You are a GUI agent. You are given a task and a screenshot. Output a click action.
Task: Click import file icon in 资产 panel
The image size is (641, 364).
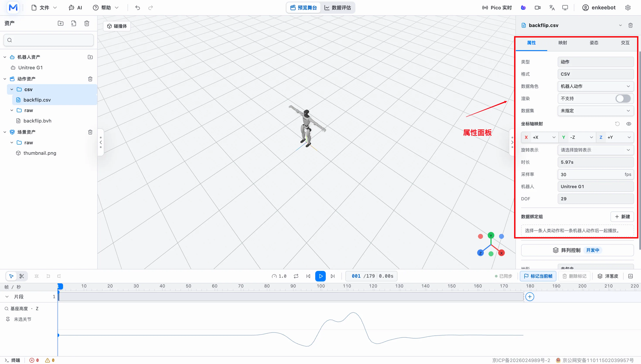point(73,23)
